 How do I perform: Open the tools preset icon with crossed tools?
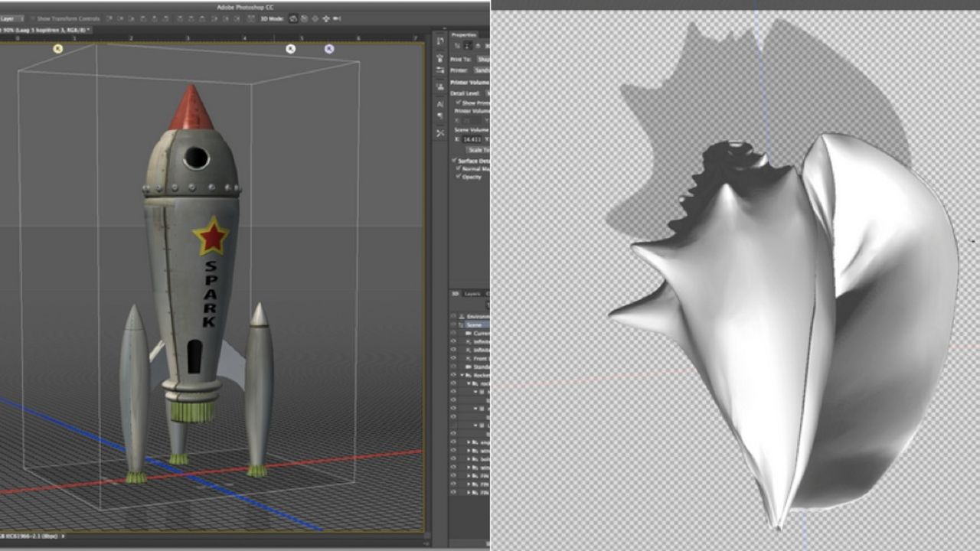tap(440, 133)
